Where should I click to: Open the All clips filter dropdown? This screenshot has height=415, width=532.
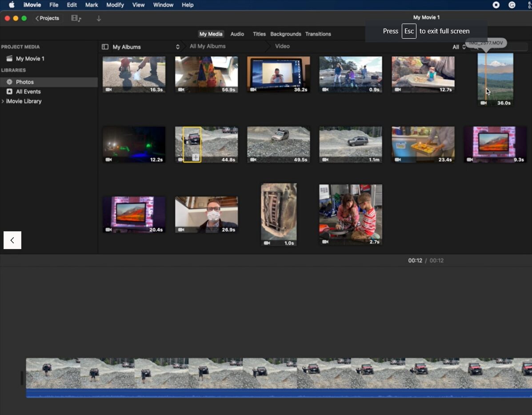pyautogui.click(x=459, y=47)
